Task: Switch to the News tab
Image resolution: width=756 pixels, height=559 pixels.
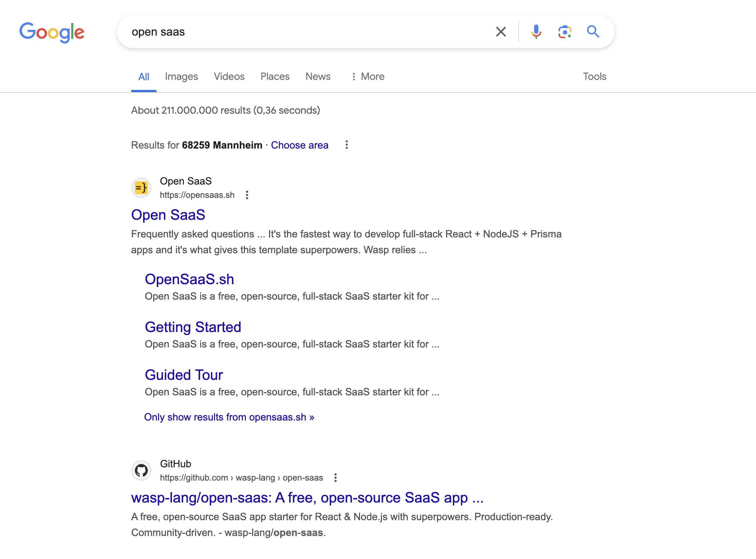Action: (x=318, y=76)
